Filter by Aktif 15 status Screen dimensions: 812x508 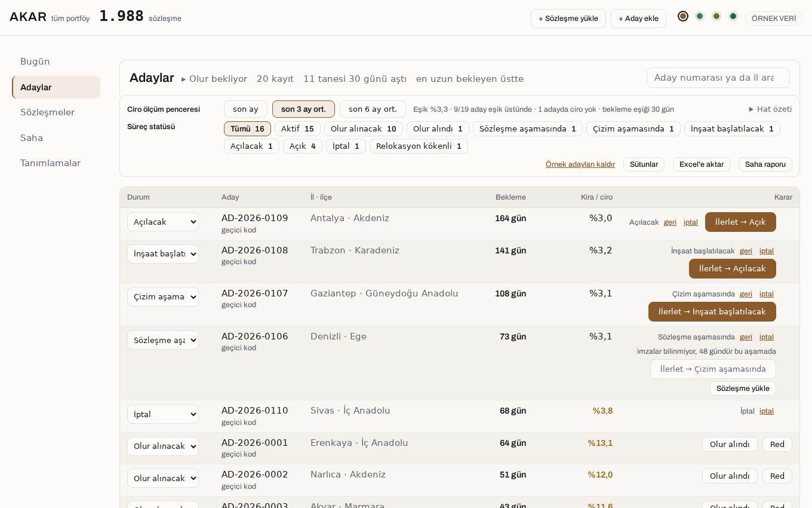[x=297, y=128]
